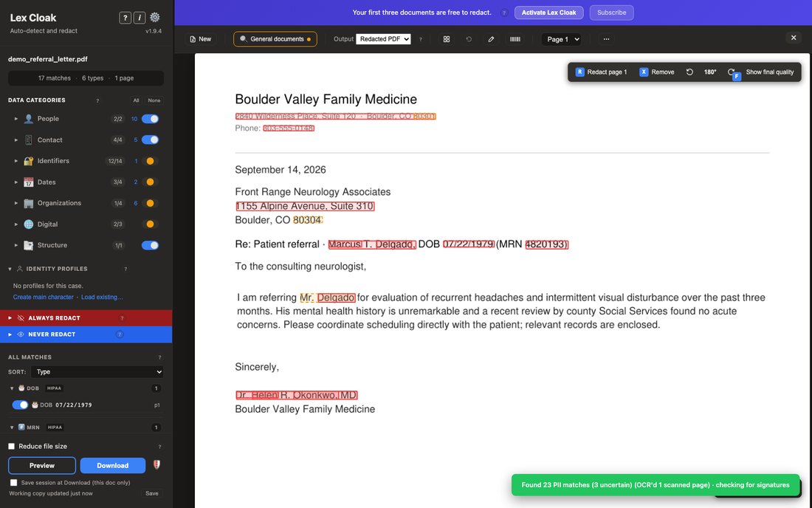
Task: Click the Organizations building icon
Action: (x=29, y=203)
